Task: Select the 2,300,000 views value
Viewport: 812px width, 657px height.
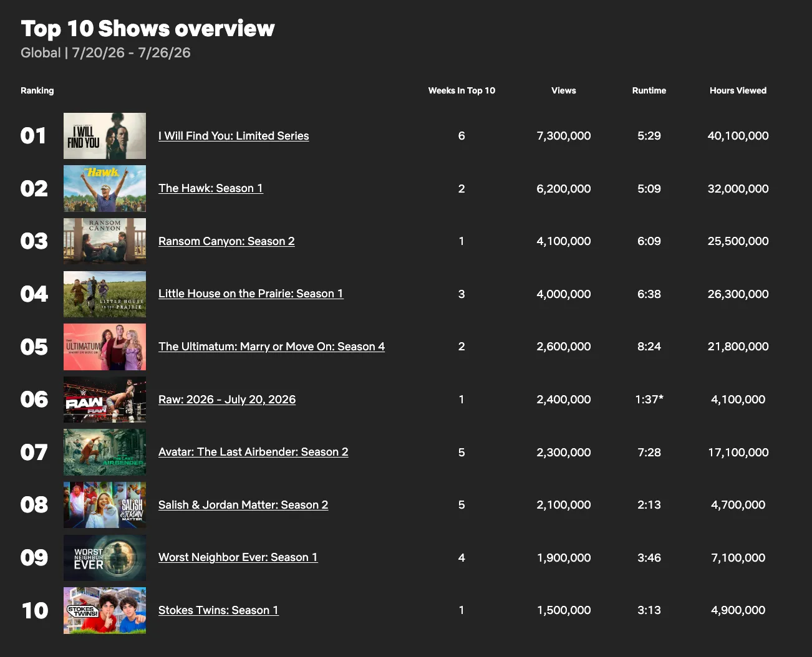Action: tap(564, 453)
